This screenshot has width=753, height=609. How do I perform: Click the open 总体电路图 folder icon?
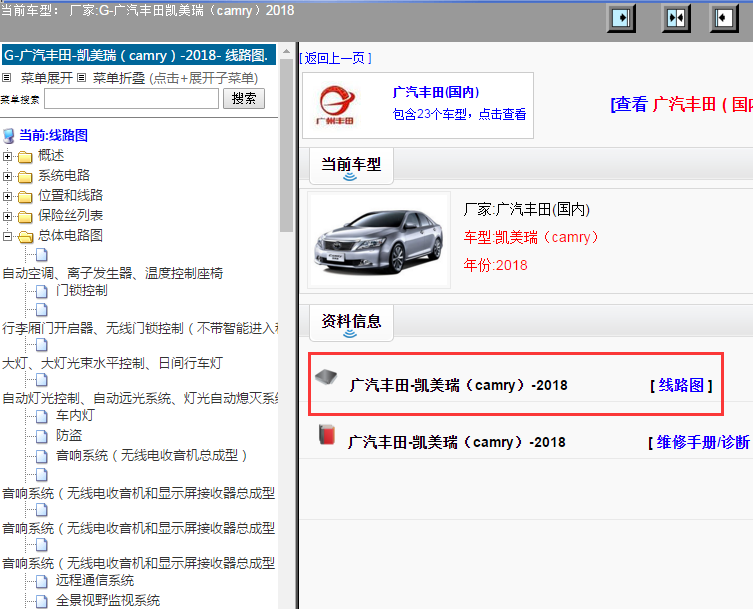coord(25,236)
